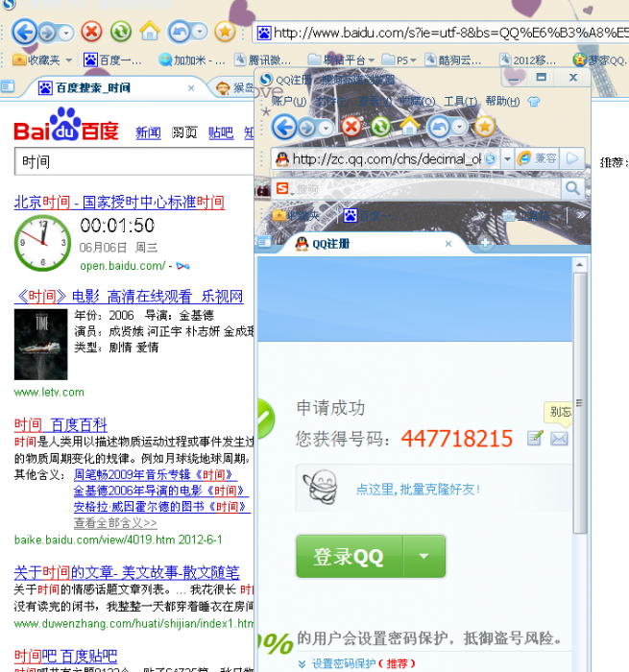
Task: Click the forward arrow in the Baidu browser window
Action: tap(47, 33)
